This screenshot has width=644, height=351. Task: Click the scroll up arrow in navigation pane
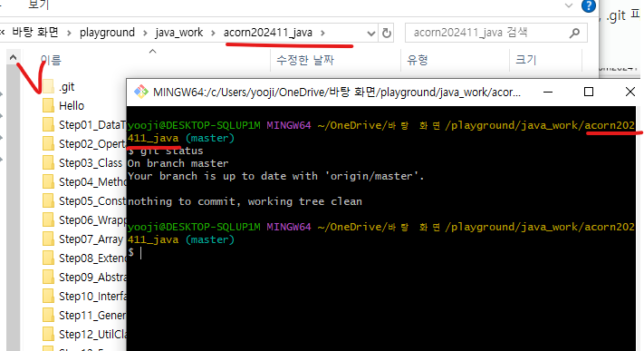pos(14,58)
